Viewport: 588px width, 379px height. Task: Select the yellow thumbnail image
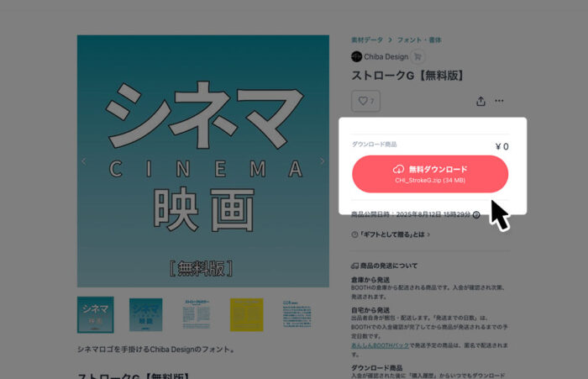tap(246, 315)
